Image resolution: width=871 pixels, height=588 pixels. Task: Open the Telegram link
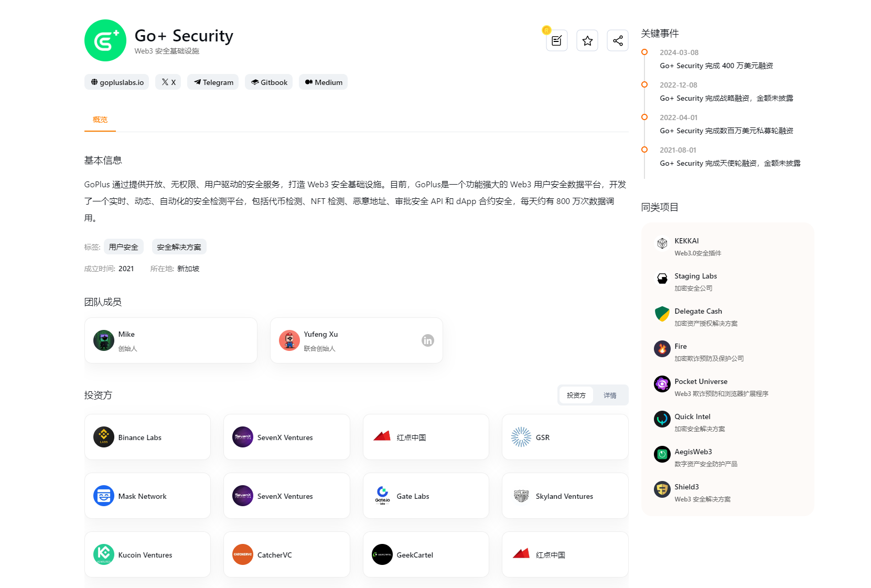pos(213,82)
